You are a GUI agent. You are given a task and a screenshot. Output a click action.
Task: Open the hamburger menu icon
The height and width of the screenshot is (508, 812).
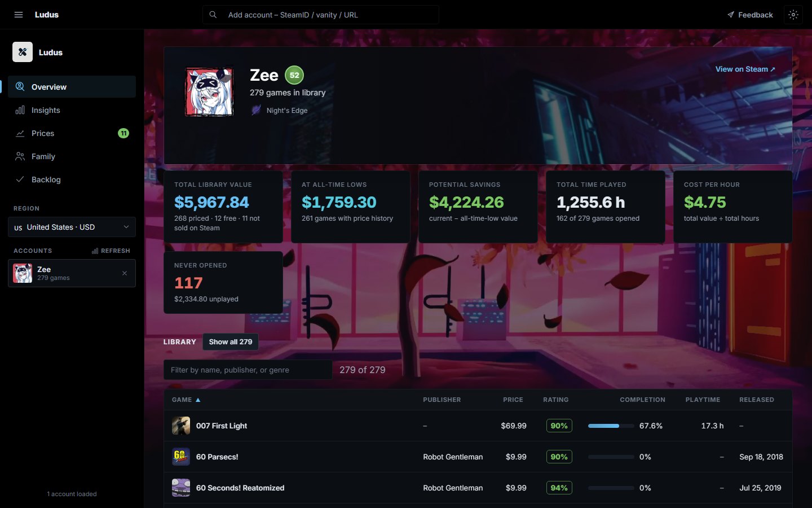(19, 15)
